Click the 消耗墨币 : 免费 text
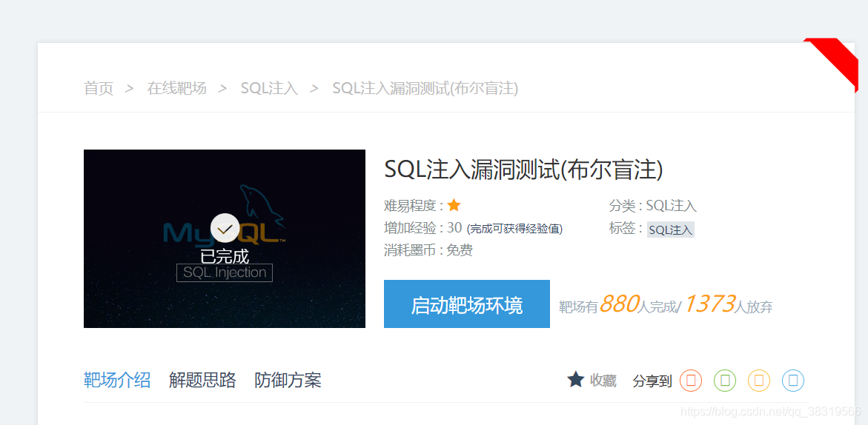 [428, 250]
